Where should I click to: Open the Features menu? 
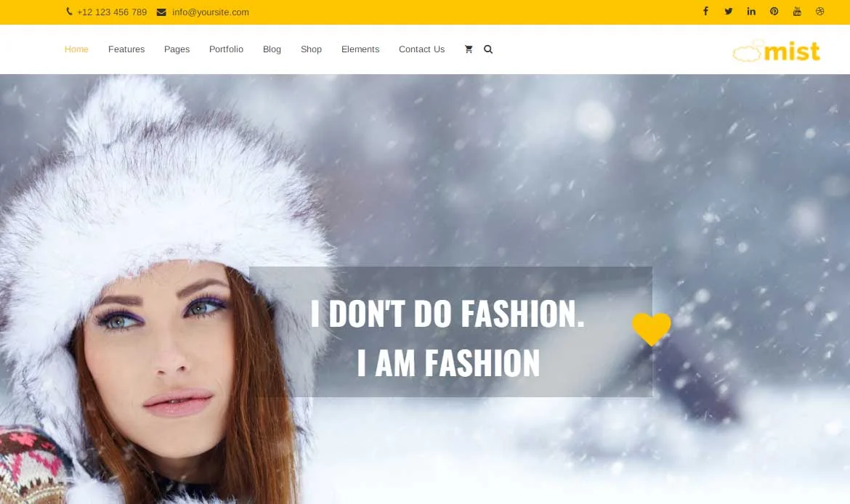[x=126, y=49]
